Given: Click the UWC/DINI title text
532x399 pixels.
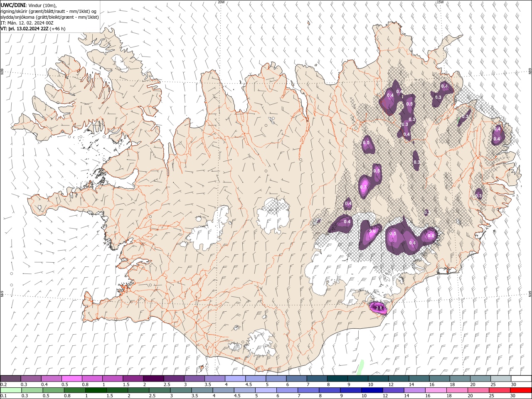Looking at the screenshot, I should (x=13, y=5).
